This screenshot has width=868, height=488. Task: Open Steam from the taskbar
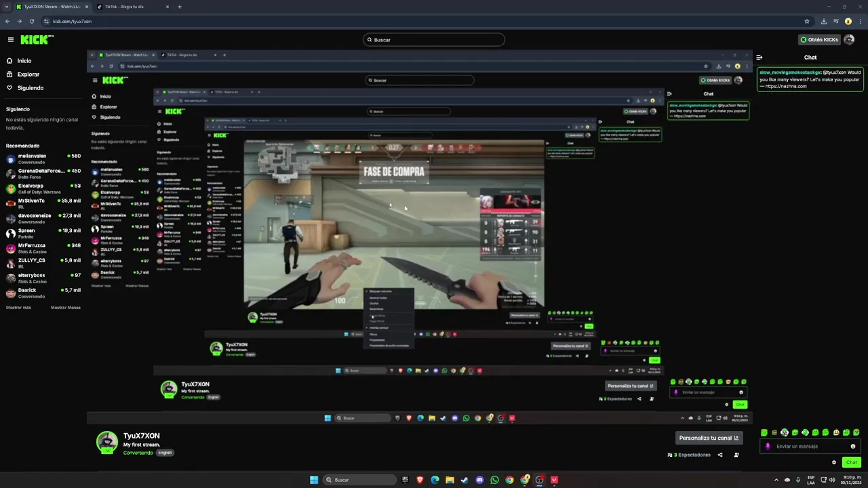(x=465, y=480)
